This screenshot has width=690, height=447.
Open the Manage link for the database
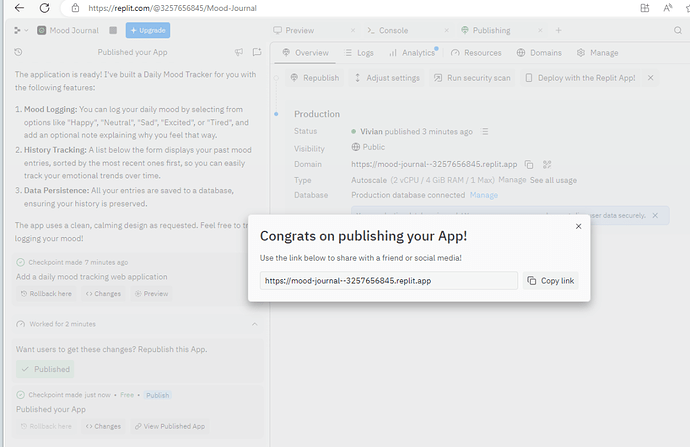483,195
